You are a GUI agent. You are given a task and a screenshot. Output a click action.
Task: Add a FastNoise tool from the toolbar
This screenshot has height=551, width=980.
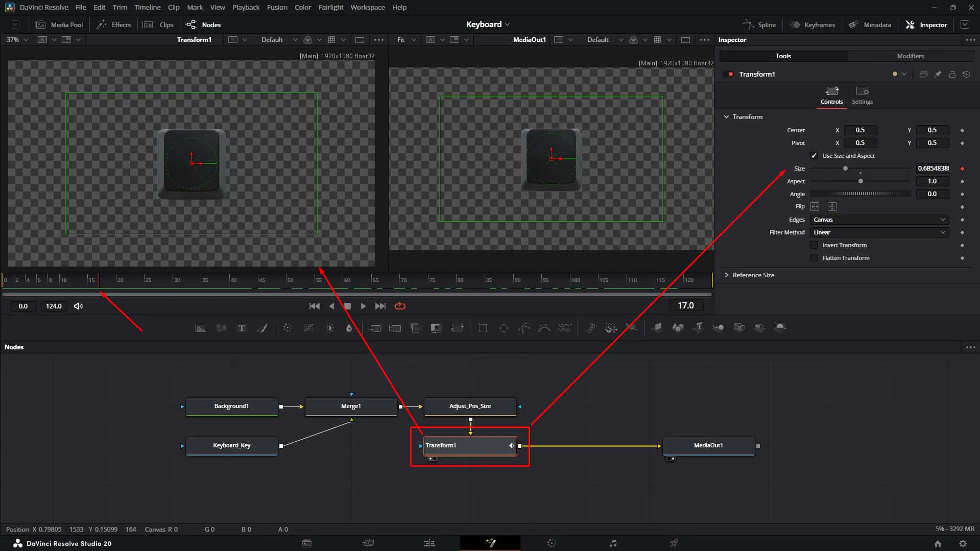tap(221, 328)
